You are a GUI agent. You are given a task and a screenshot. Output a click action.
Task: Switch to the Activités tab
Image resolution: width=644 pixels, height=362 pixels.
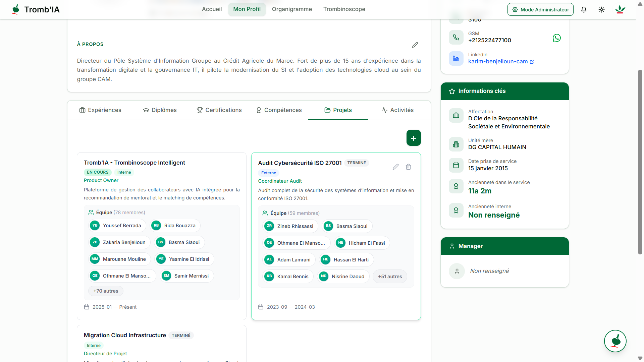397,110
